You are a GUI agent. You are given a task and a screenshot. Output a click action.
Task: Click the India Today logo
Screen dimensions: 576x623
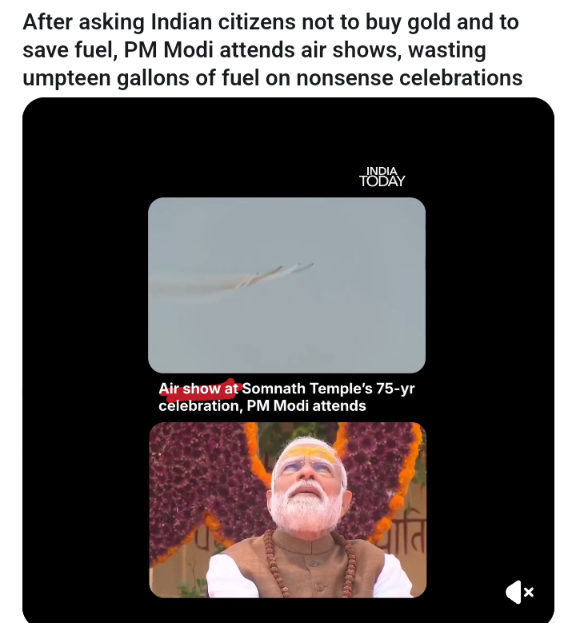[382, 177]
